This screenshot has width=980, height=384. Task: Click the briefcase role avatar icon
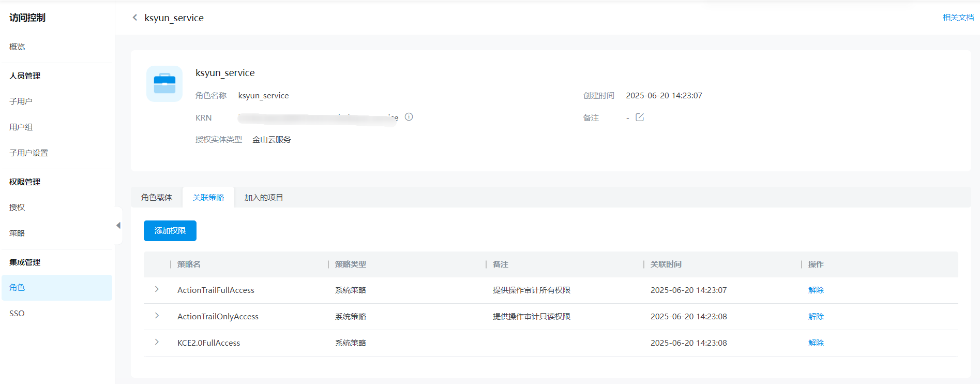164,84
